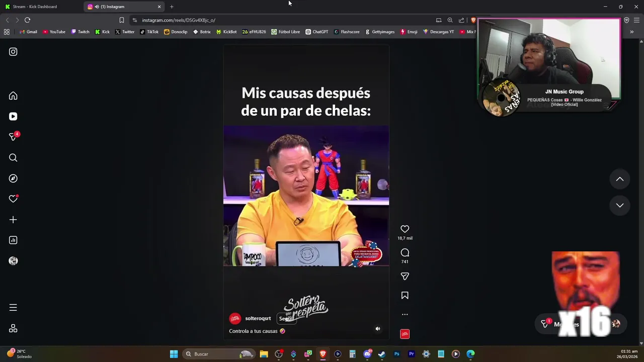This screenshot has height=362, width=644.
Task: Open the browser main menu
Action: [x=637, y=20]
